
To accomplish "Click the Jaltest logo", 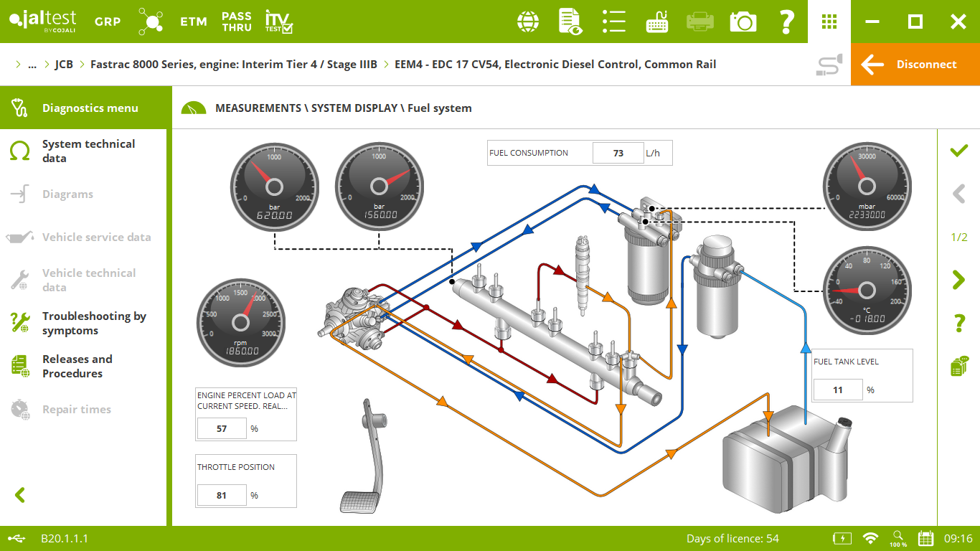I will tap(42, 21).
